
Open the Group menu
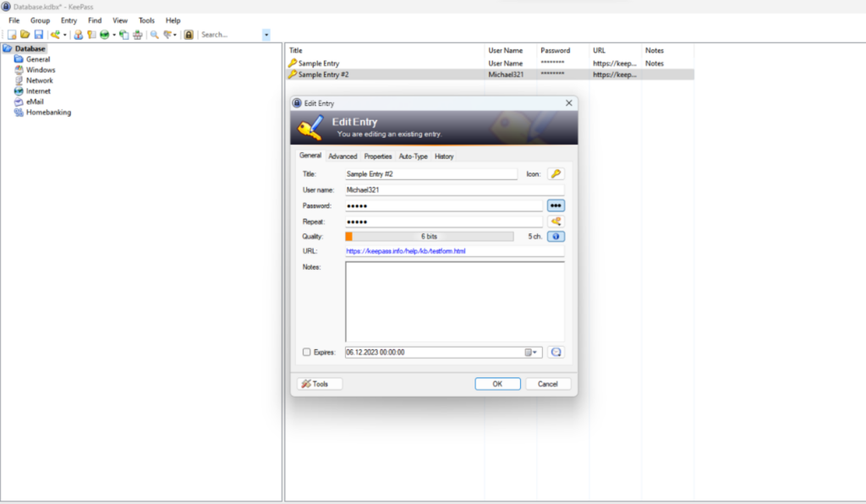click(40, 20)
